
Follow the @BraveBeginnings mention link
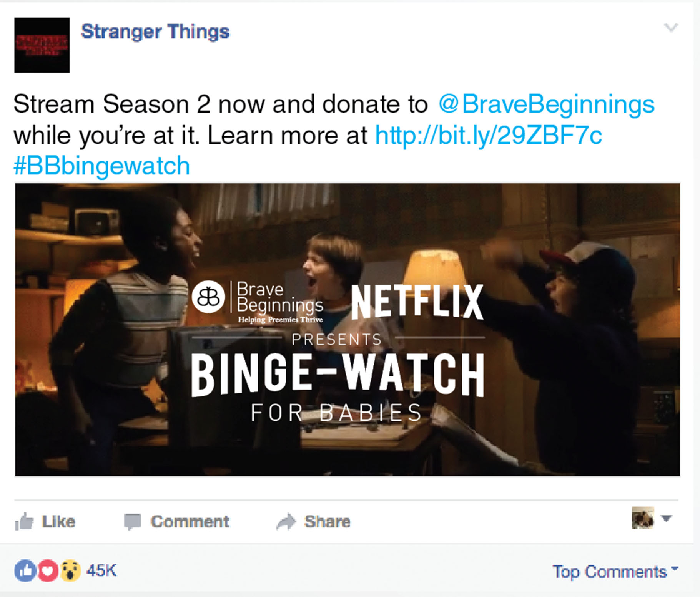pyautogui.click(x=546, y=104)
